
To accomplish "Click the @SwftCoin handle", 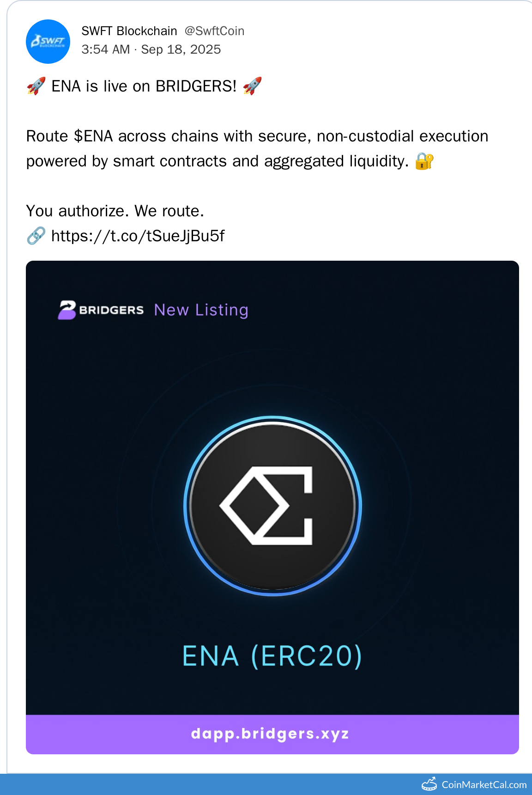I will pos(214,31).
